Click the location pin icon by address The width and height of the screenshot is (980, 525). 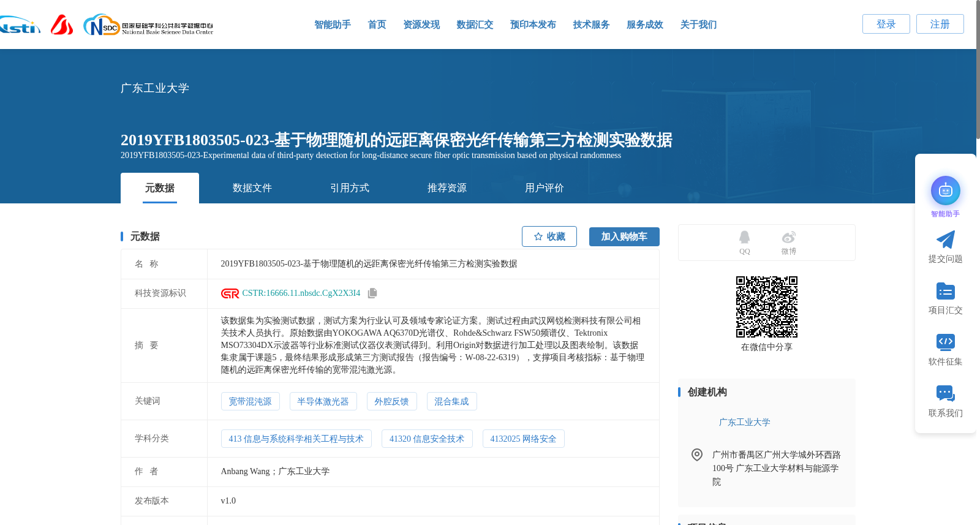pyautogui.click(x=697, y=455)
